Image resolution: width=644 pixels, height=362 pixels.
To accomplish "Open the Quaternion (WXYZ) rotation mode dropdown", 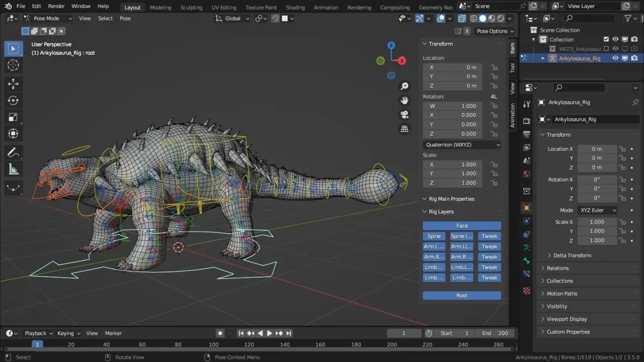I will tap(462, 145).
